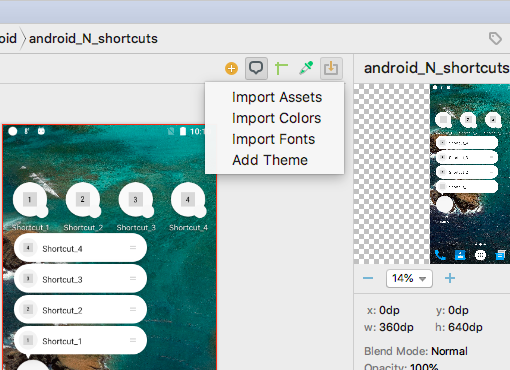Click Shortcut_4 label under fourth icon
The width and height of the screenshot is (510, 370).
(x=188, y=228)
